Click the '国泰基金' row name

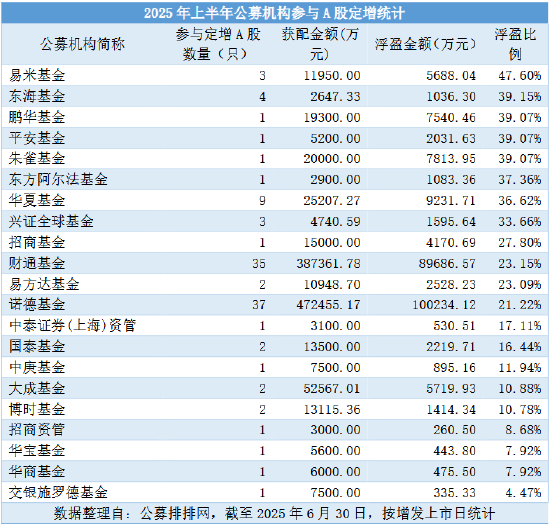37,346
